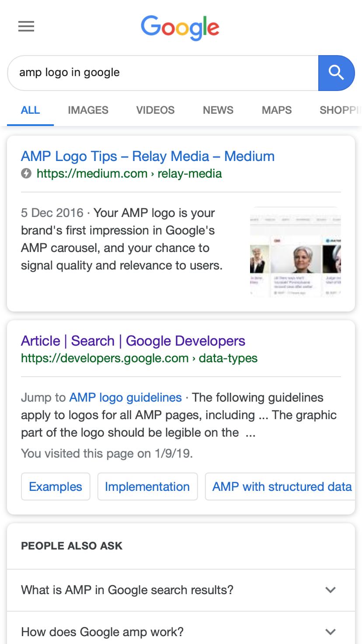Jump to 'AMP logo guidelines' link
This screenshot has height=644, width=362.
tap(125, 397)
